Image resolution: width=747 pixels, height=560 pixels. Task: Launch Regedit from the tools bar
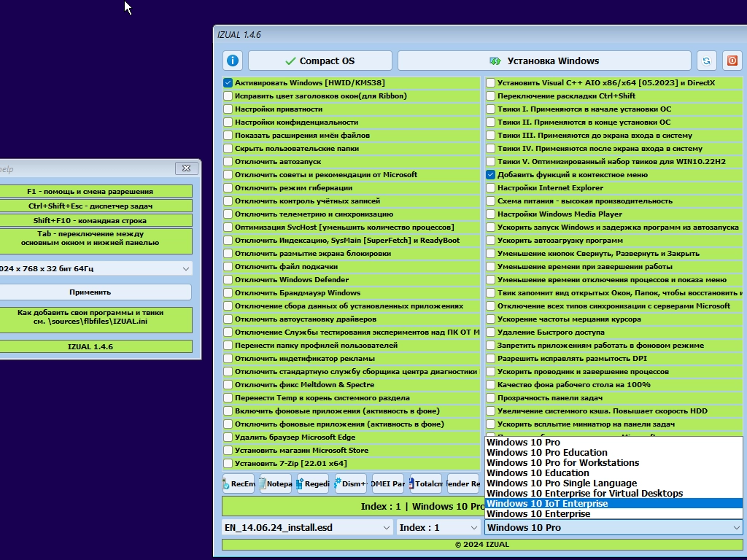coord(313,483)
